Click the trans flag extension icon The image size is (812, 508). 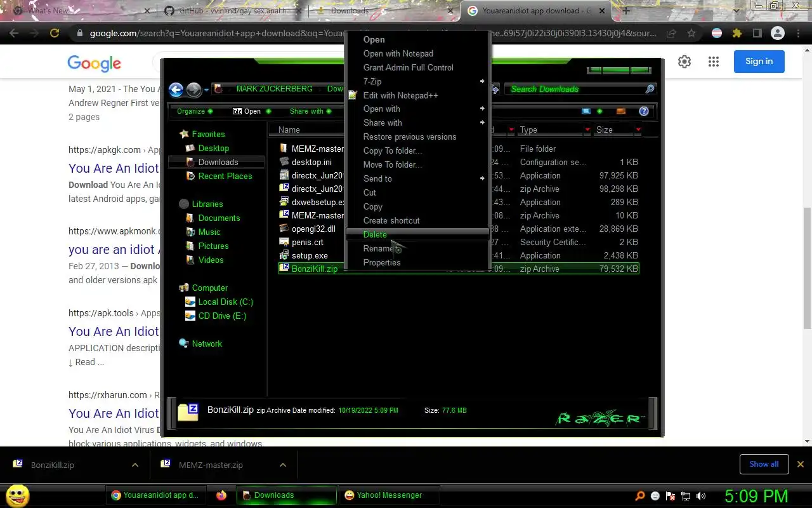point(717,33)
